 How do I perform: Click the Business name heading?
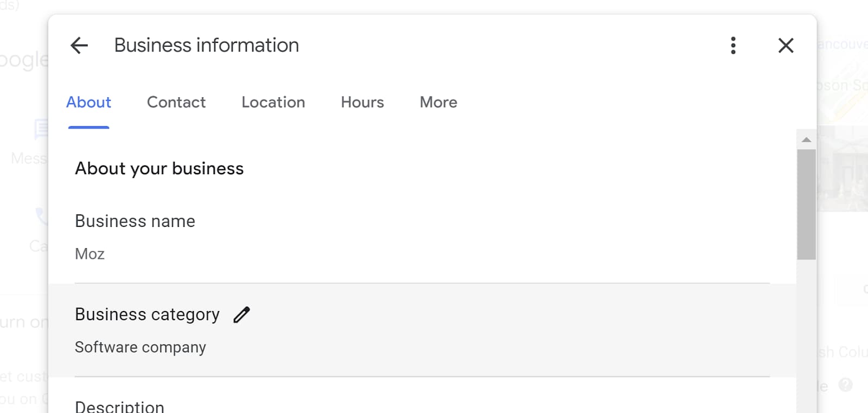[x=135, y=221]
